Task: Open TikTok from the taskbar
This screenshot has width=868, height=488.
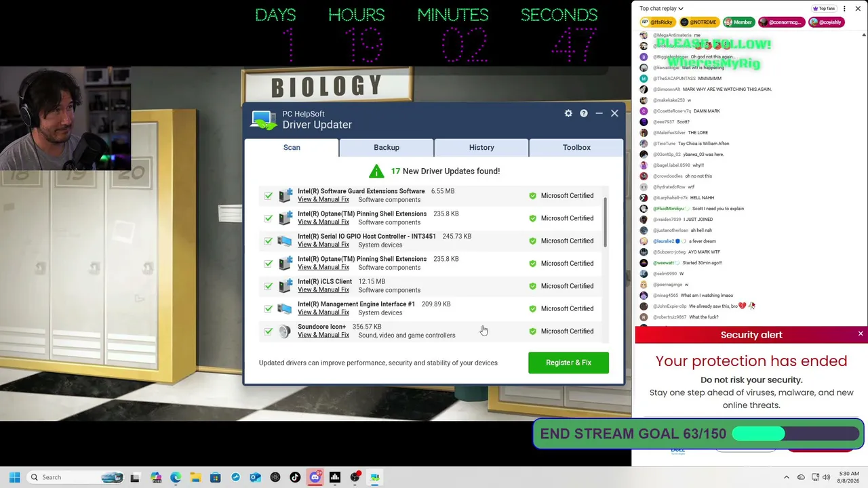Action: (295, 477)
